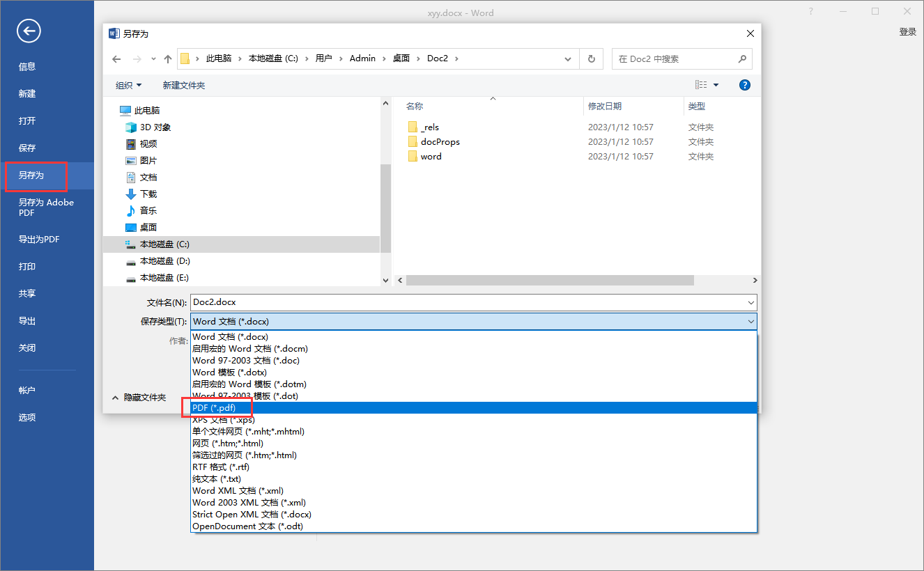This screenshot has height=571, width=924.
Task: Open the address bar path history dropdown
Action: [x=568, y=59]
